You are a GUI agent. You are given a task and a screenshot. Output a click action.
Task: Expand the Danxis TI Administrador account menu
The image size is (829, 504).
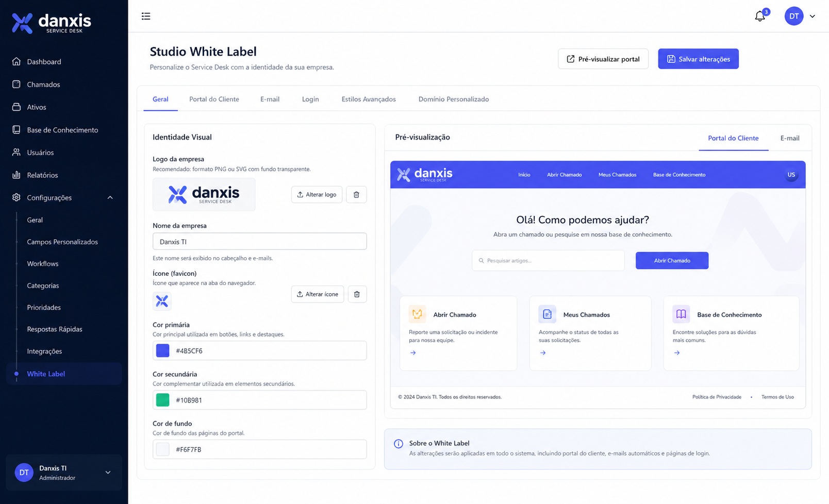pos(108,472)
